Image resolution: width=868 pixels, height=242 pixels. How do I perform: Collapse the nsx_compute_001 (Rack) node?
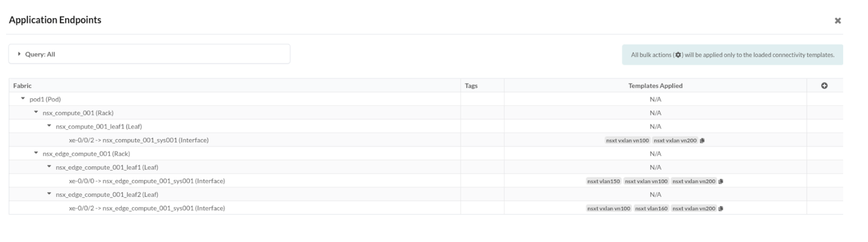pyautogui.click(x=36, y=112)
